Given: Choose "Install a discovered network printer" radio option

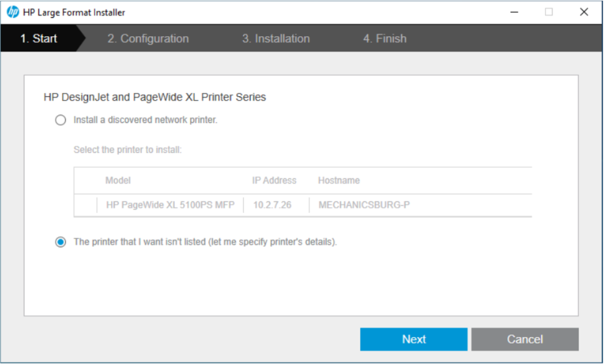Looking at the screenshot, I should point(61,120).
